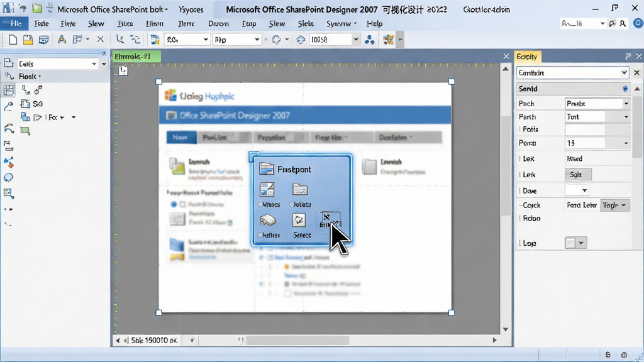Select the radio button below the printer icon

pos(260,235)
